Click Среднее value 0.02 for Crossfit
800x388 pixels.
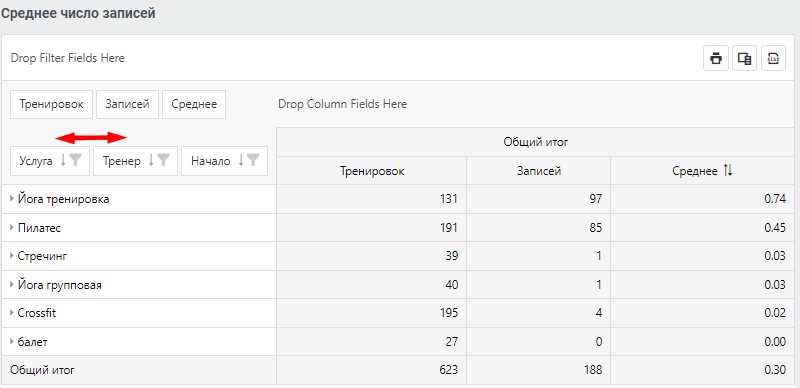coord(775,313)
